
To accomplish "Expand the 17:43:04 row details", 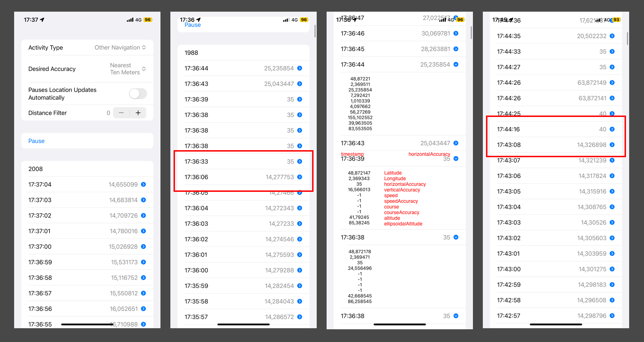I will [x=612, y=207].
